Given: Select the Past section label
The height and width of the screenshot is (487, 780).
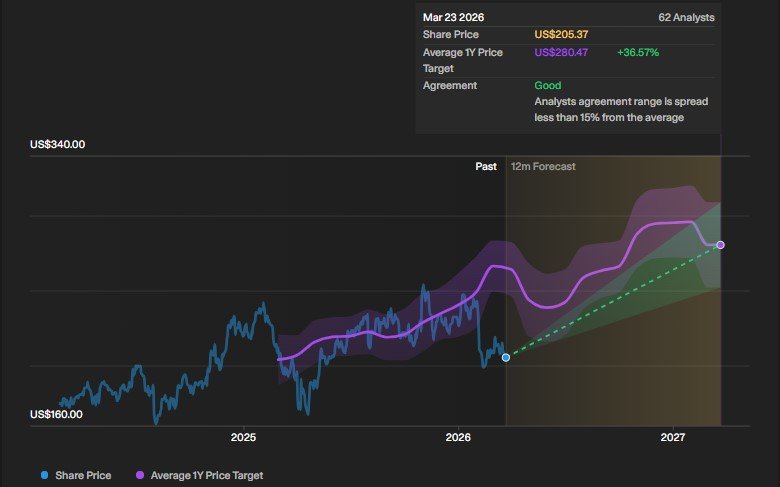Looking at the screenshot, I should coord(486,166).
